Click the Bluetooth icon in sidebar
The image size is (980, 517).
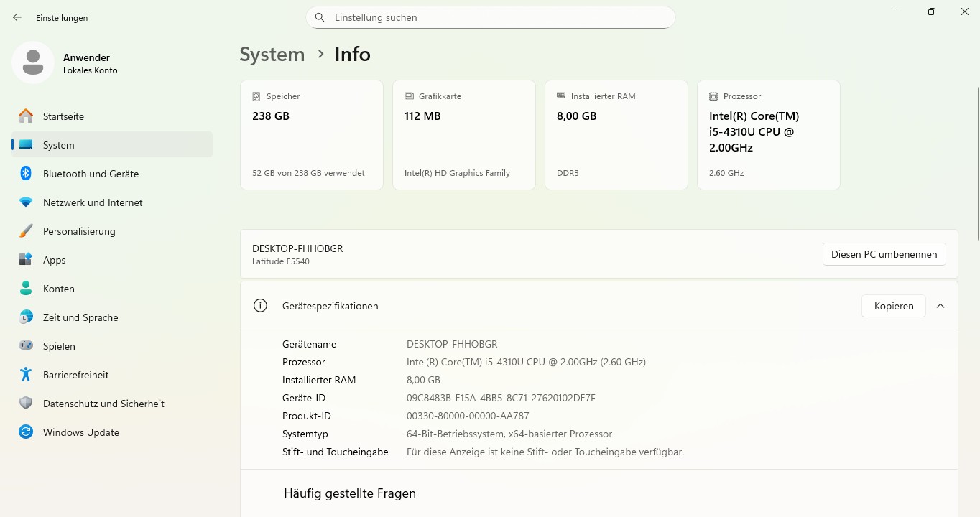(x=26, y=174)
